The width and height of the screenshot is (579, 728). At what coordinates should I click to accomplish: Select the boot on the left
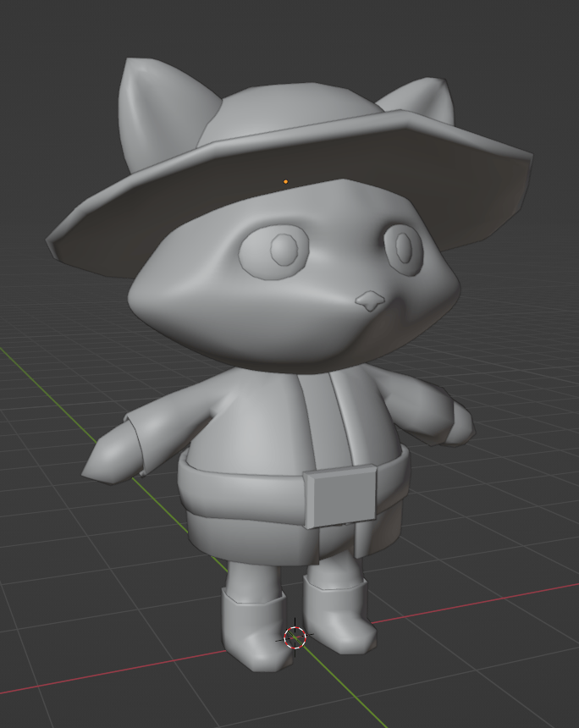pos(252,631)
